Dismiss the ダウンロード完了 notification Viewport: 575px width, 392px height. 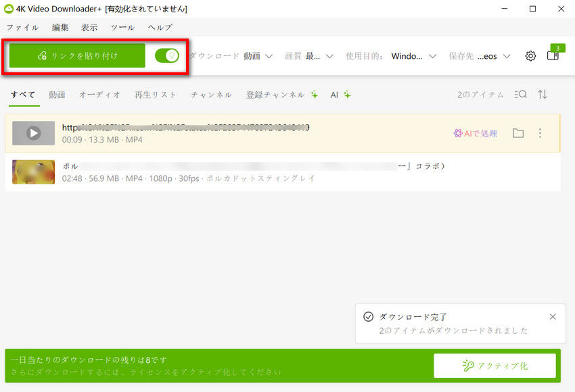point(553,316)
